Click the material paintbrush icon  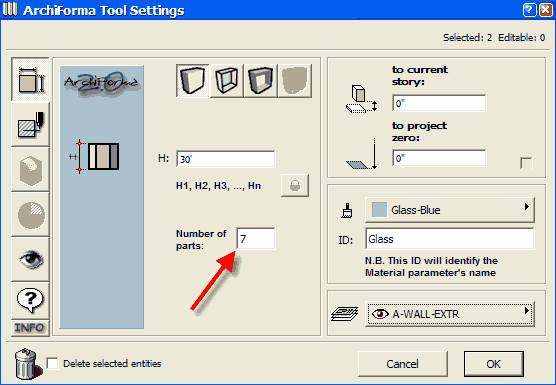tap(347, 210)
